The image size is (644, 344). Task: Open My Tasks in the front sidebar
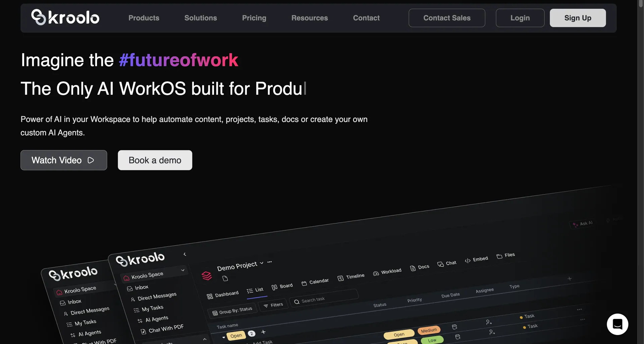click(149, 308)
